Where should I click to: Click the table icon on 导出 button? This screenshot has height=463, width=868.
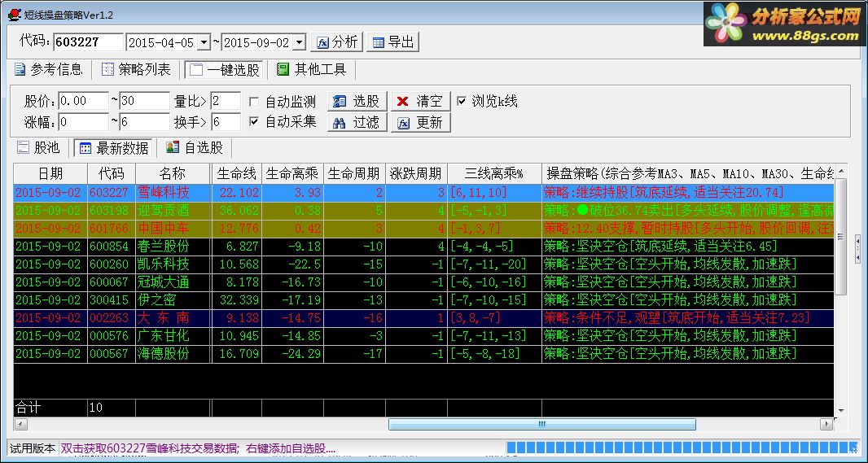[x=379, y=42]
